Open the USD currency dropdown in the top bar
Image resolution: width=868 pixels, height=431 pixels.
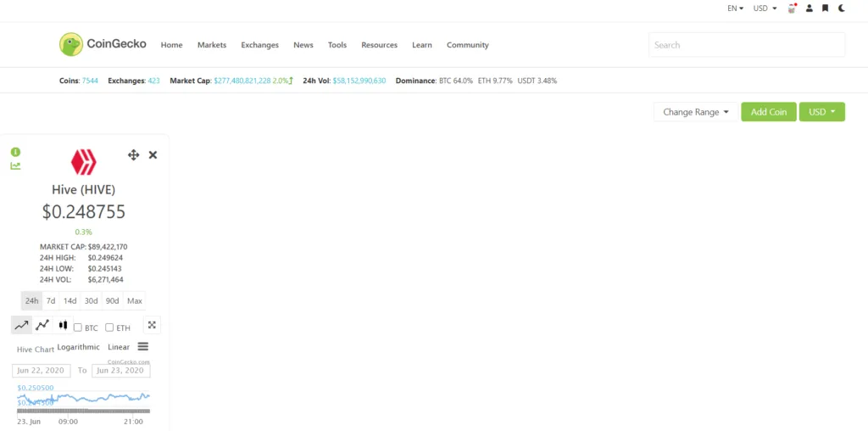pos(765,8)
